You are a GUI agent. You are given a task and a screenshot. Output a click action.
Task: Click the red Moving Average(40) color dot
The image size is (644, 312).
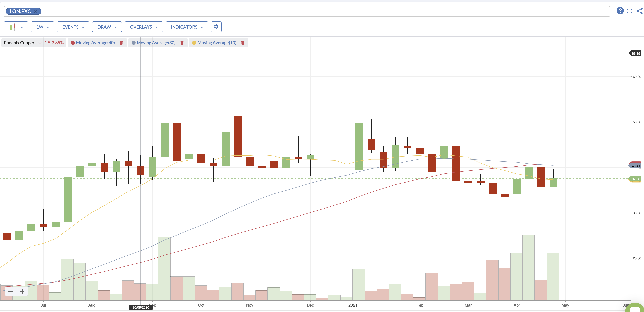(x=73, y=43)
